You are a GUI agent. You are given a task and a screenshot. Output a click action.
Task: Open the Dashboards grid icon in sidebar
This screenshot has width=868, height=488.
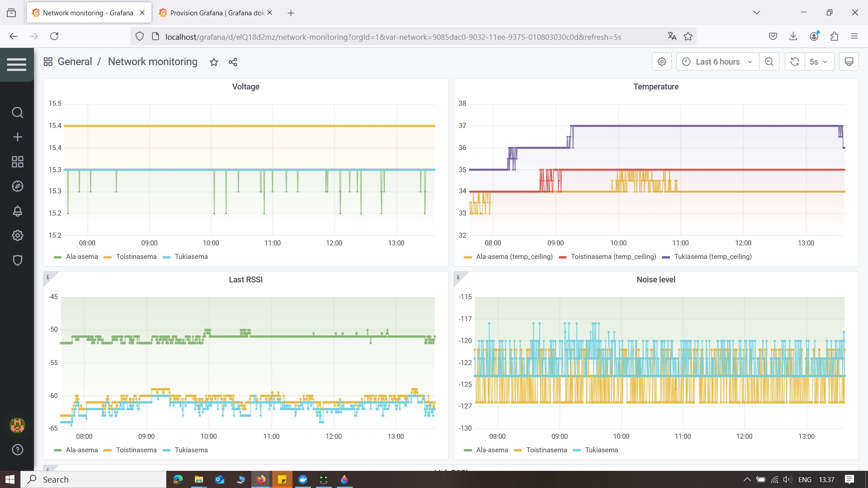(x=17, y=162)
